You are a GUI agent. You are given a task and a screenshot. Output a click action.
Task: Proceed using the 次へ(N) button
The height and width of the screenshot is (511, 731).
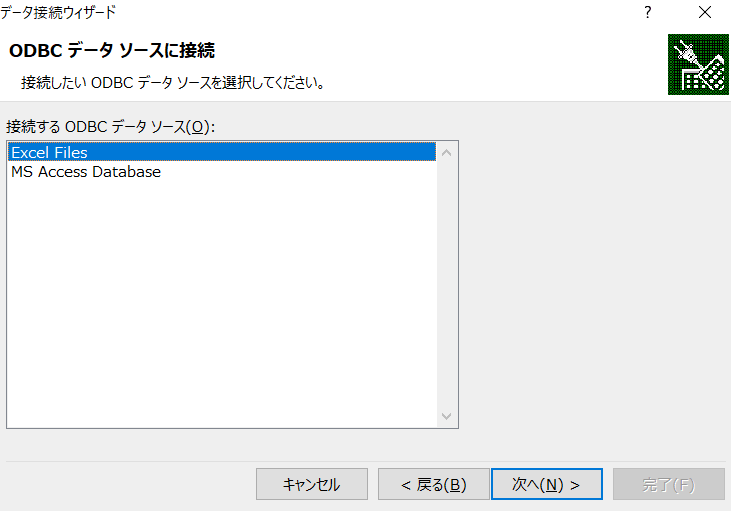(546, 485)
